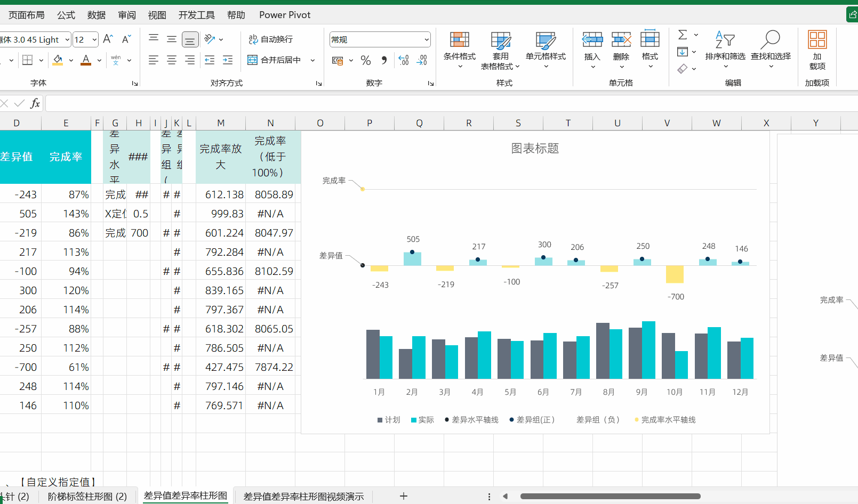The width and height of the screenshot is (858, 504).
Task: Select column M header
Action: (221, 123)
